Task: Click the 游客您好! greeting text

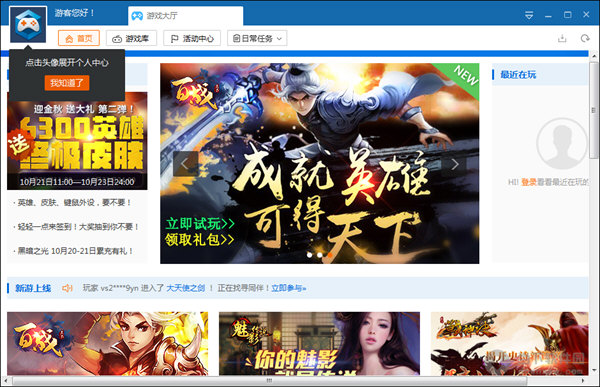Action: pos(74,13)
